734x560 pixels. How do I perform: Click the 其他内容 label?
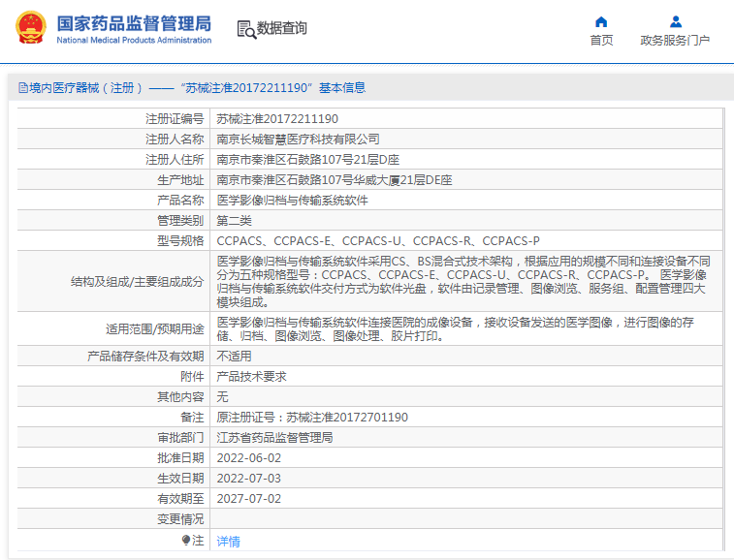(x=180, y=396)
